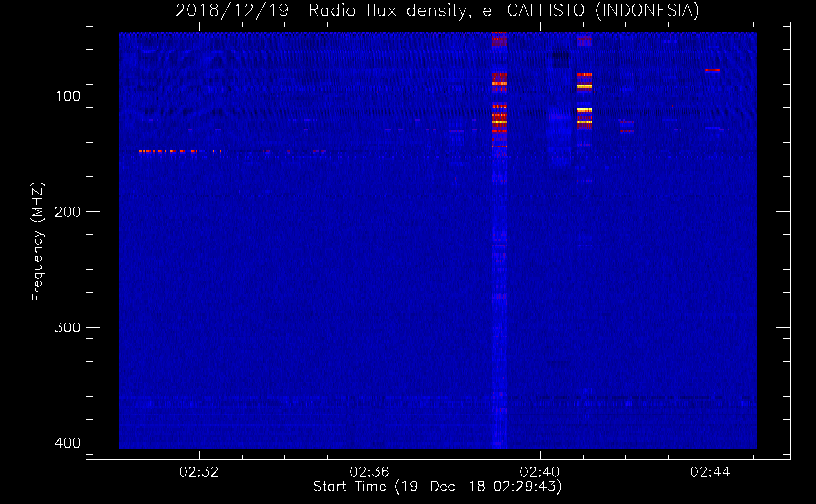816x504 pixels.
Task: Click the '02:32' time tick label
Action: [x=199, y=472]
